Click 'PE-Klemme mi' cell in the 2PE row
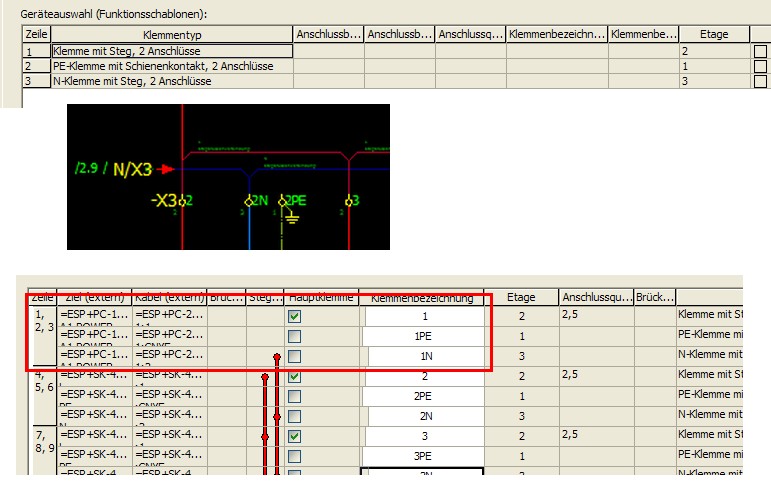 tap(710, 396)
